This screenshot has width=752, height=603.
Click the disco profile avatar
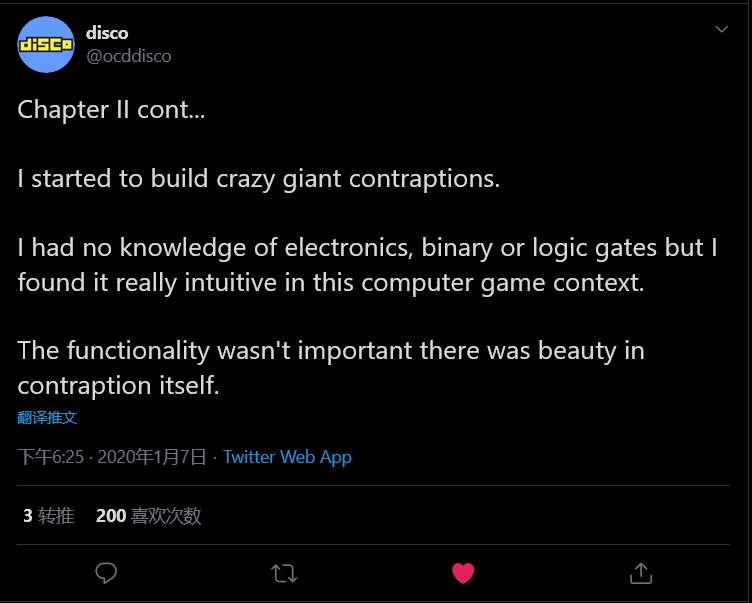click(46, 44)
